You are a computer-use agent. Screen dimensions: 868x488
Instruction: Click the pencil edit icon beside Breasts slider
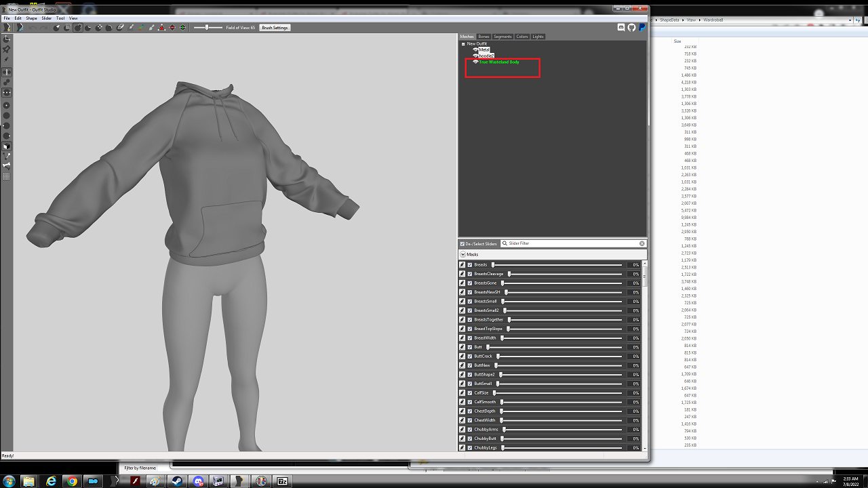462,265
